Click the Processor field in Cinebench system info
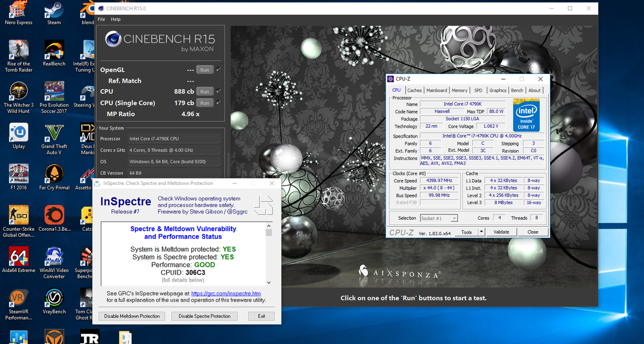This screenshot has height=344, width=644. pos(174,139)
